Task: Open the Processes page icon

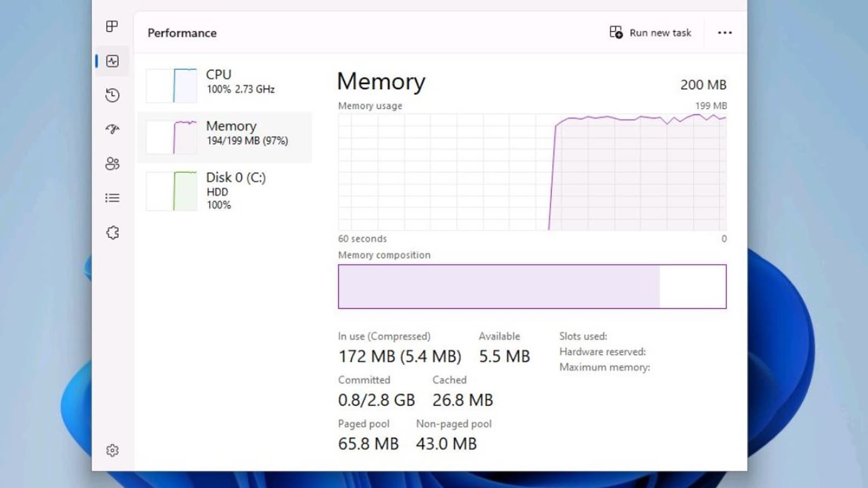Action: [x=112, y=27]
